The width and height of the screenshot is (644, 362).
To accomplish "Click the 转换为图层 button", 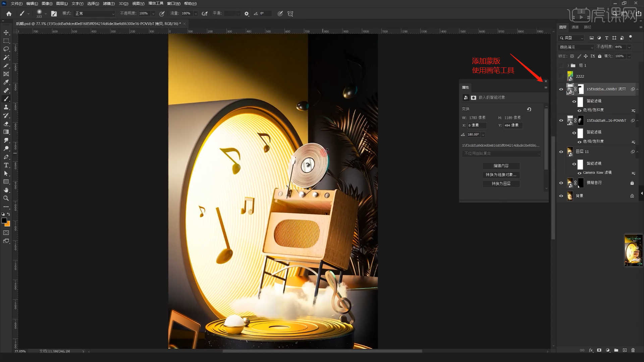I will coord(501,184).
